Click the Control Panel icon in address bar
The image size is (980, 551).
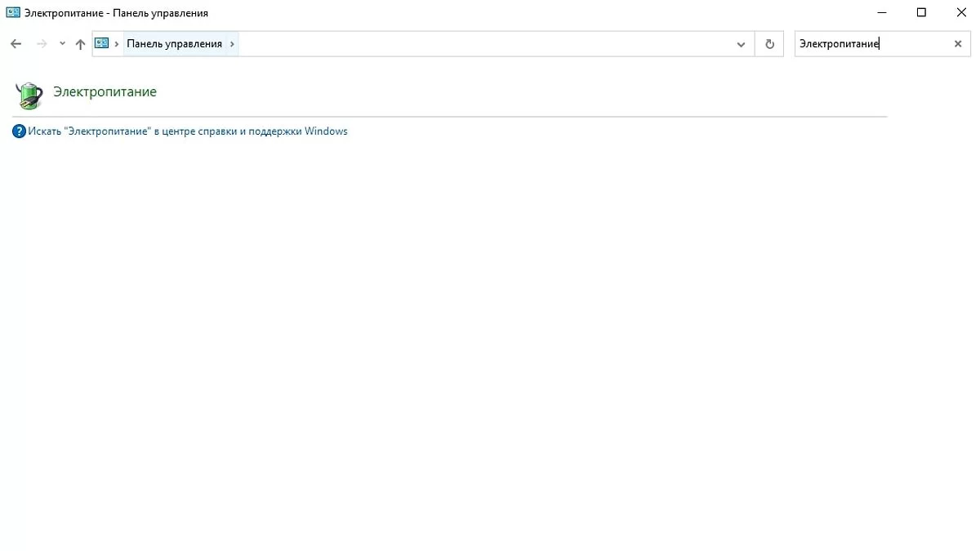coord(102,43)
